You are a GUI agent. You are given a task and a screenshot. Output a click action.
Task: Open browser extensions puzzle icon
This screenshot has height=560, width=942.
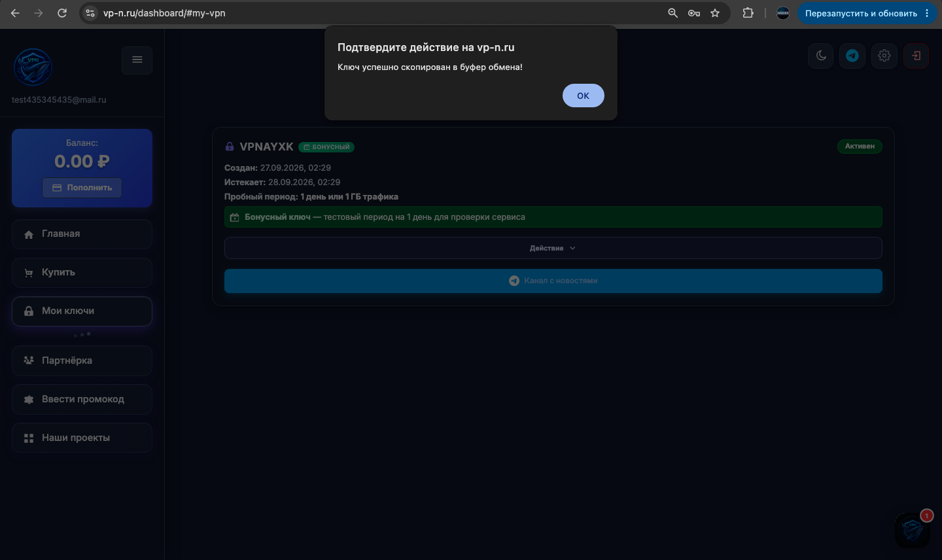coord(748,13)
